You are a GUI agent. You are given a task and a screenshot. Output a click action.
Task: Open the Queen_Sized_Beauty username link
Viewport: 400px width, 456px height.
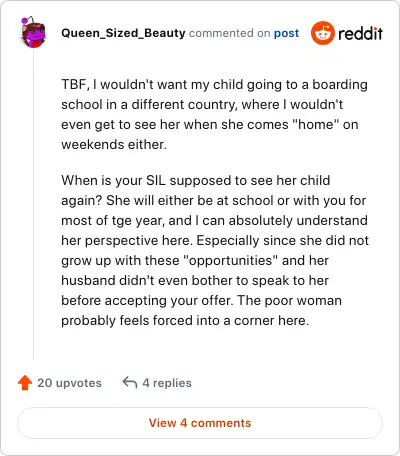pos(123,33)
